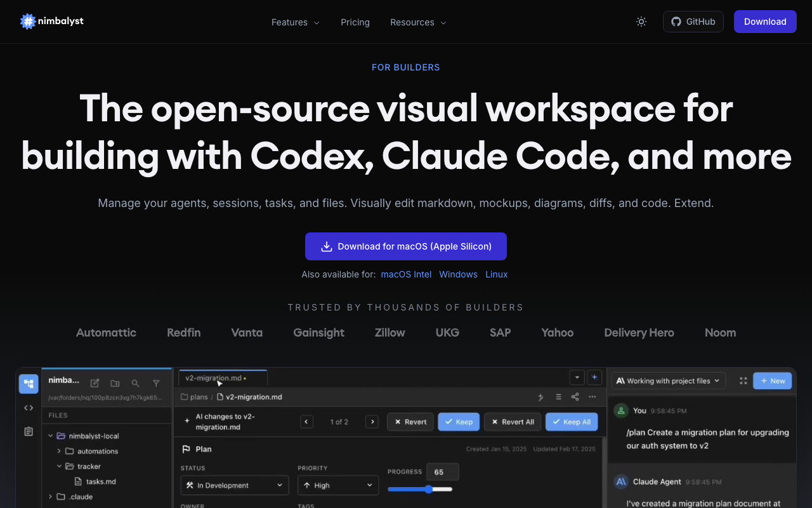This screenshot has width=812, height=508.
Task: Open the tab list dropdown arrow
Action: pyautogui.click(x=577, y=377)
